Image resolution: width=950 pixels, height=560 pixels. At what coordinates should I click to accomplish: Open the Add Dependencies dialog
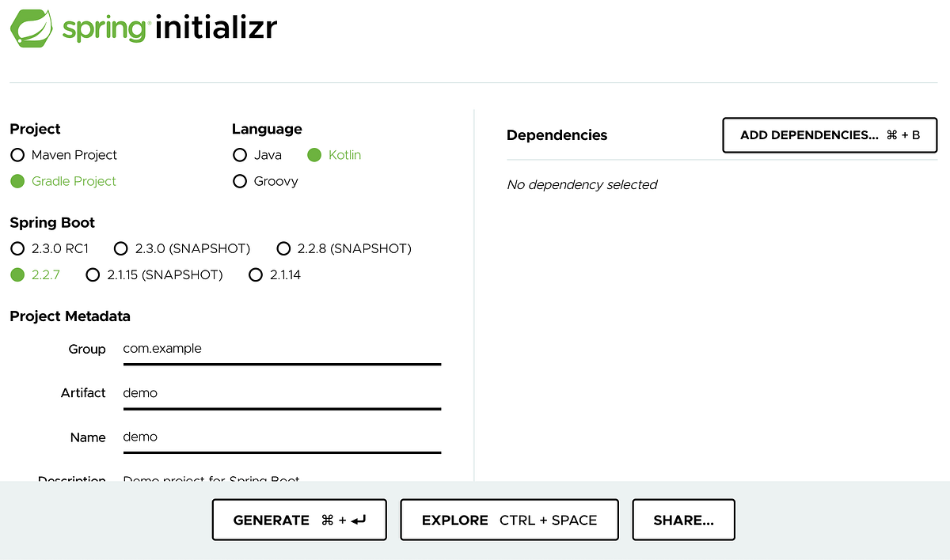click(829, 134)
